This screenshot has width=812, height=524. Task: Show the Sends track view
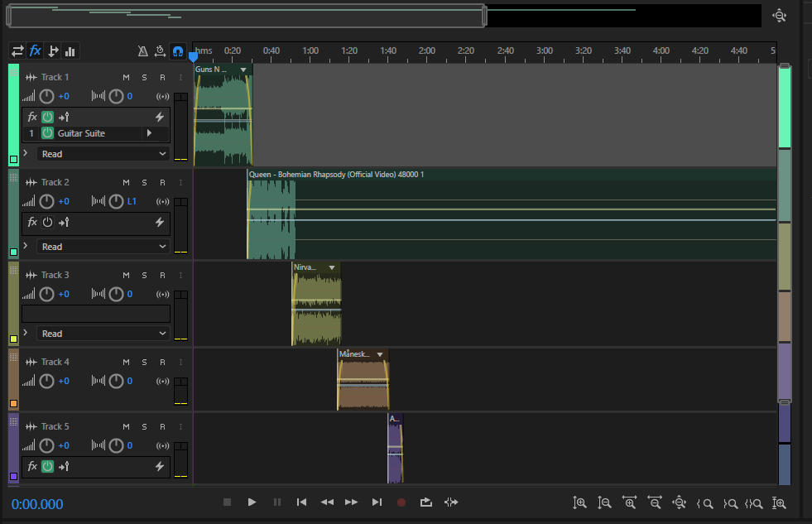coord(53,50)
